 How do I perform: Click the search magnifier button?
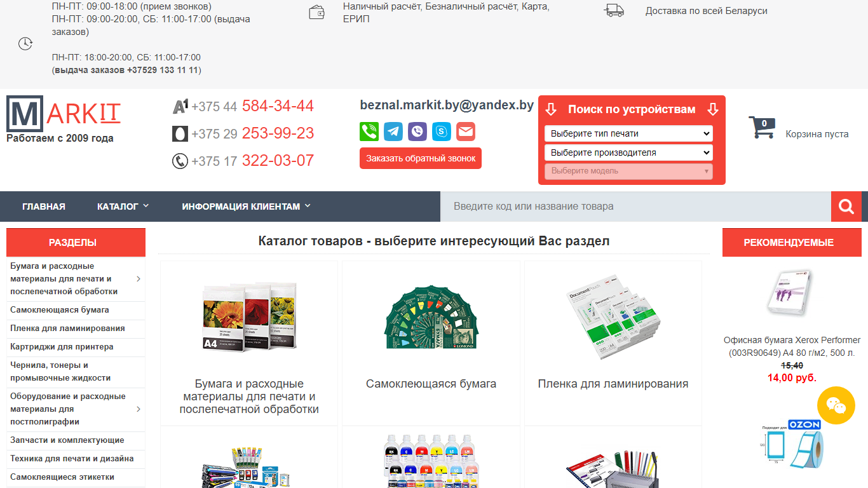point(846,207)
